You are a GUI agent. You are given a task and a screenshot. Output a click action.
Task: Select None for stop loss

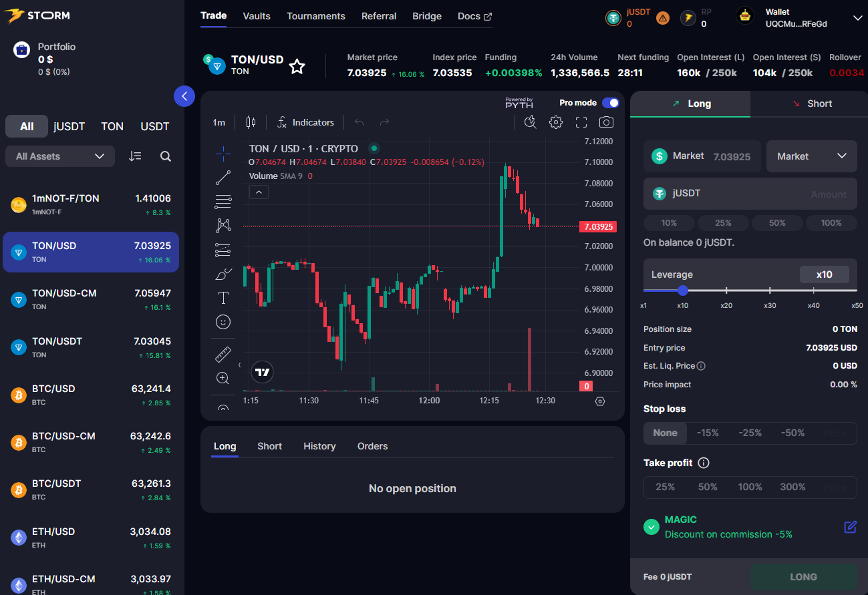(x=666, y=433)
